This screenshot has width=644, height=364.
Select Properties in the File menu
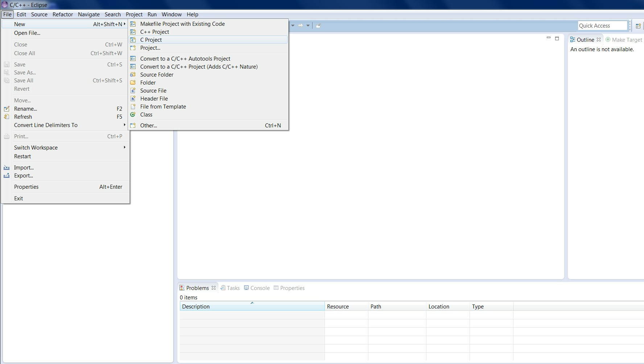click(x=65, y=187)
